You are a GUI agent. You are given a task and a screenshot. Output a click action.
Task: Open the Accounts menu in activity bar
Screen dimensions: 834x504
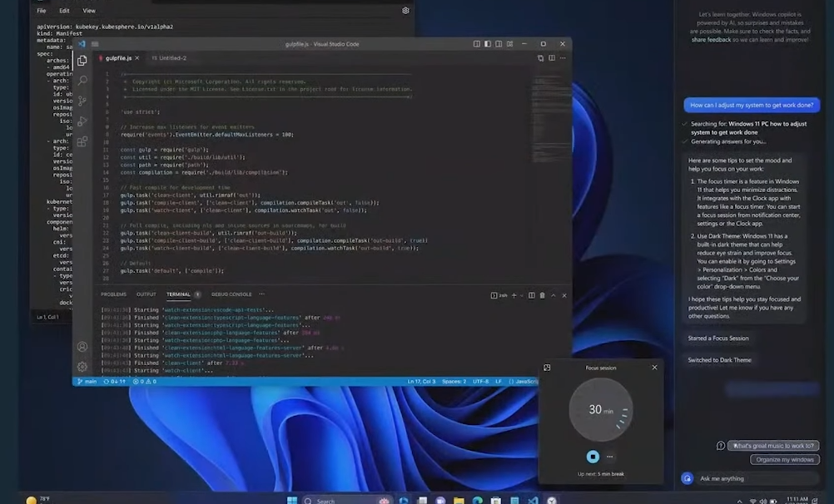tap(82, 347)
